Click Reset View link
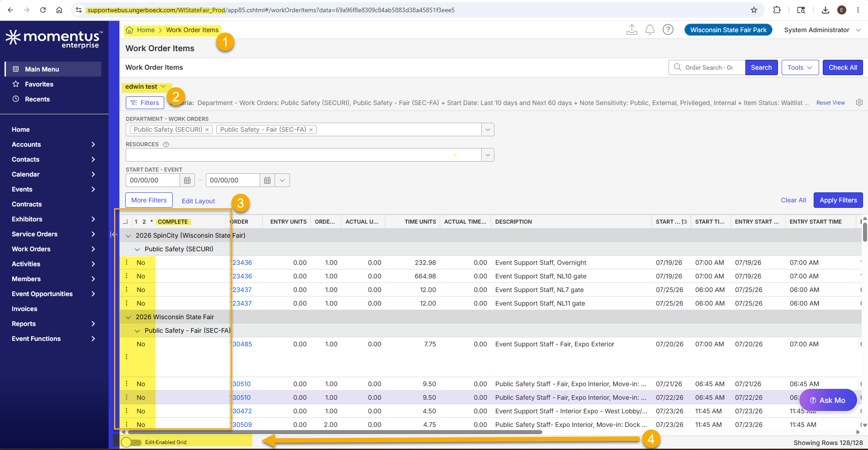 coord(830,103)
